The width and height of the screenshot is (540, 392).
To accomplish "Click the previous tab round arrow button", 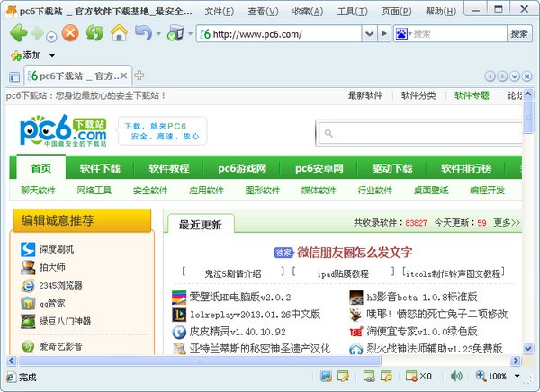I will [x=490, y=76].
